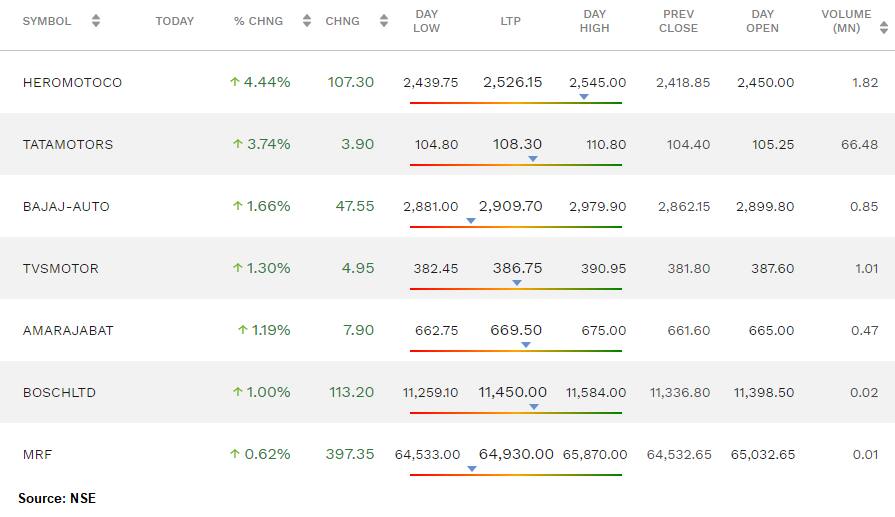Click the SYMBOL column header
This screenshot has height=517, width=895.
click(x=47, y=21)
